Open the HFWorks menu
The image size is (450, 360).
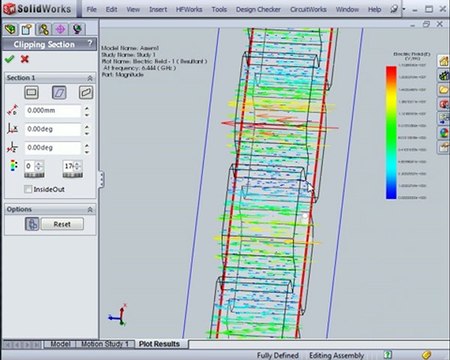[x=189, y=10]
